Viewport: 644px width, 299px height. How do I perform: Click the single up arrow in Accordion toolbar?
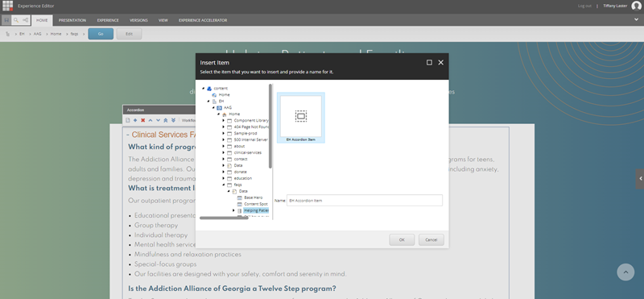pos(151,120)
